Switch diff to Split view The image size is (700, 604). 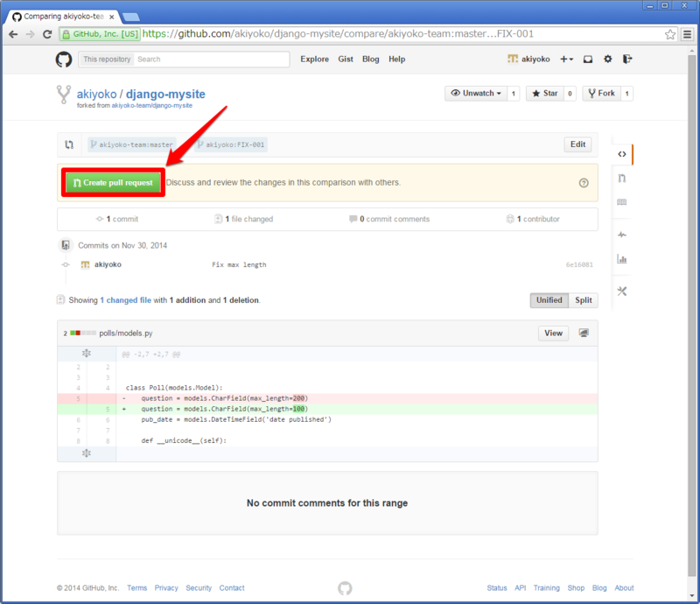click(x=583, y=300)
